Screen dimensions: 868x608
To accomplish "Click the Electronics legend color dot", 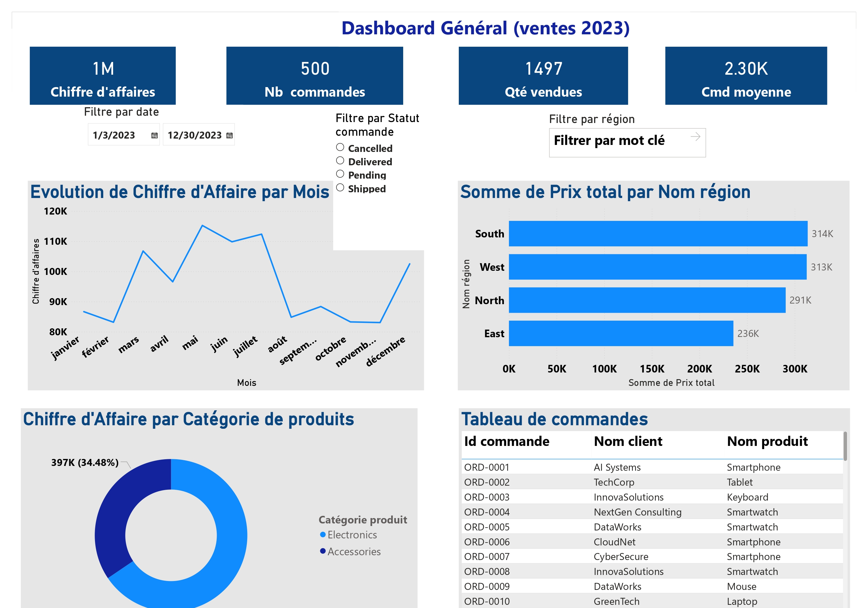I will click(323, 535).
